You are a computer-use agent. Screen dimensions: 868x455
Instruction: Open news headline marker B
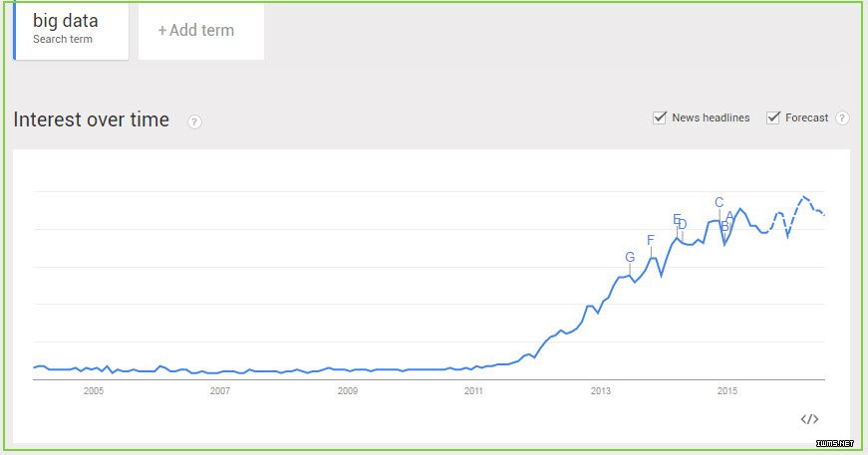point(724,226)
